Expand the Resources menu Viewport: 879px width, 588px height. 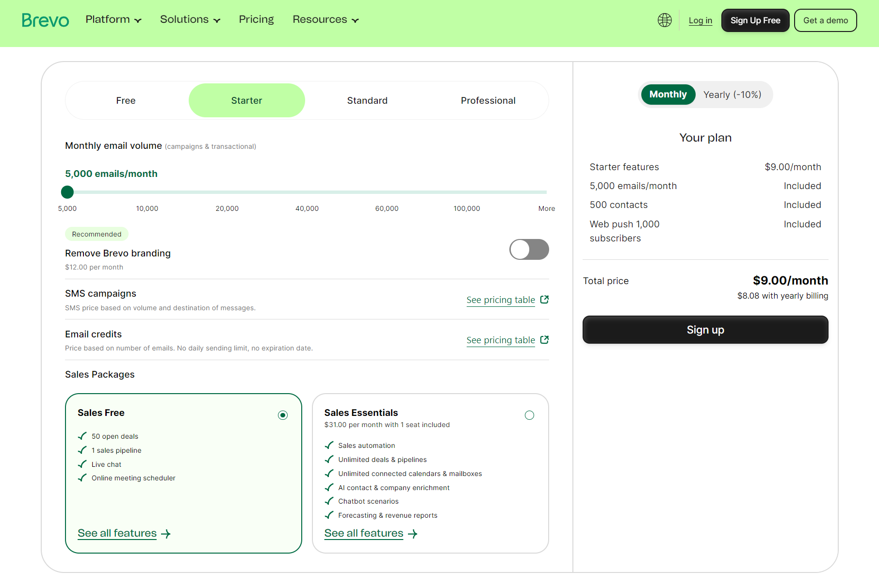pyautogui.click(x=326, y=19)
